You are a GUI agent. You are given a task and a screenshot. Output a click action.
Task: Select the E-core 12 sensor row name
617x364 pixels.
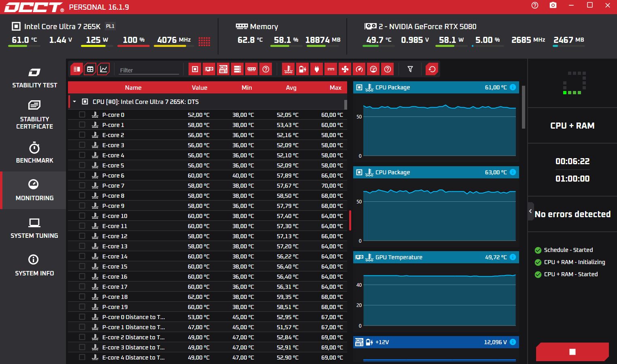(x=115, y=236)
